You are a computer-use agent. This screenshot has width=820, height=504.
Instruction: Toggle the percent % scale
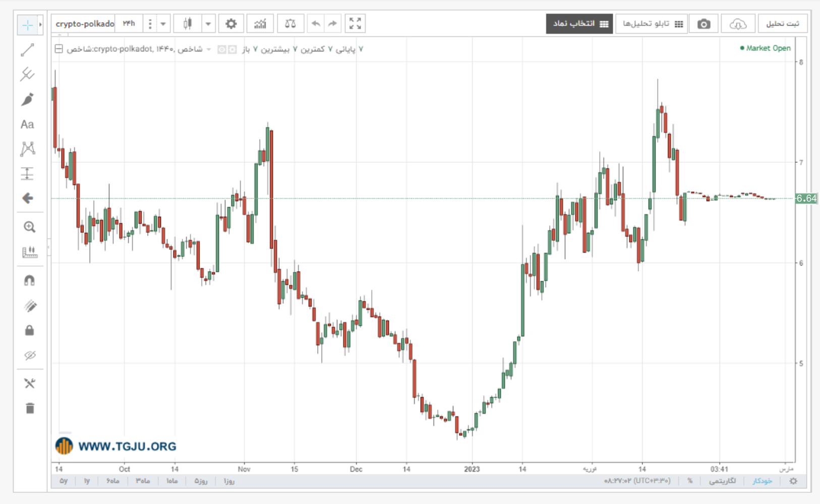pos(690,481)
